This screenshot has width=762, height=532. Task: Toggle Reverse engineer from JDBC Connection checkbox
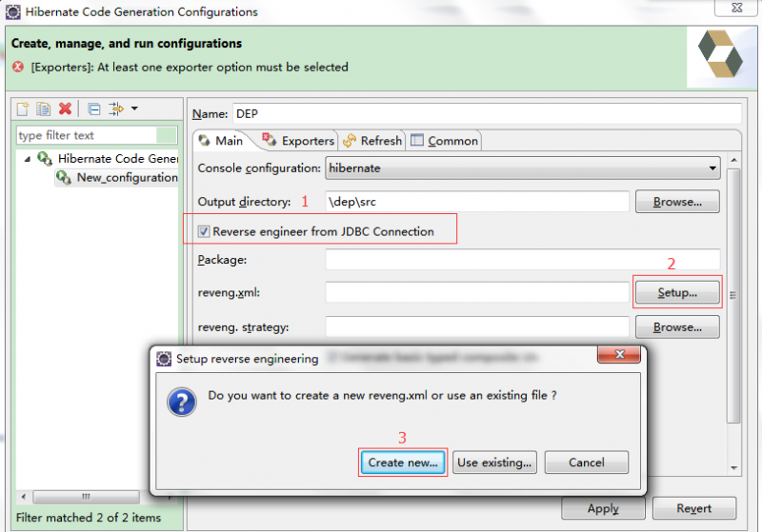(204, 231)
